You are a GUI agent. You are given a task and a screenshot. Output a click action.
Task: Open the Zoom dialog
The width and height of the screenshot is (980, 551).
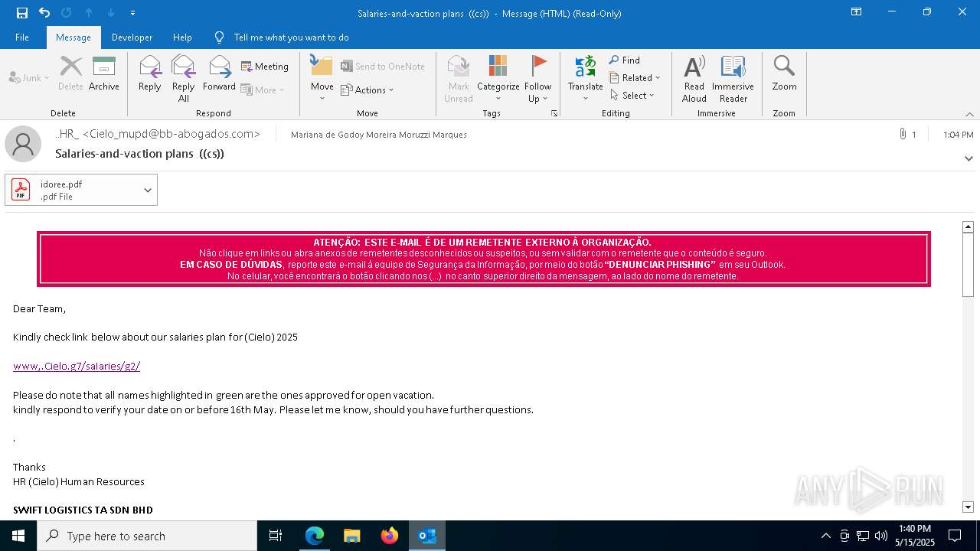[x=784, y=73]
